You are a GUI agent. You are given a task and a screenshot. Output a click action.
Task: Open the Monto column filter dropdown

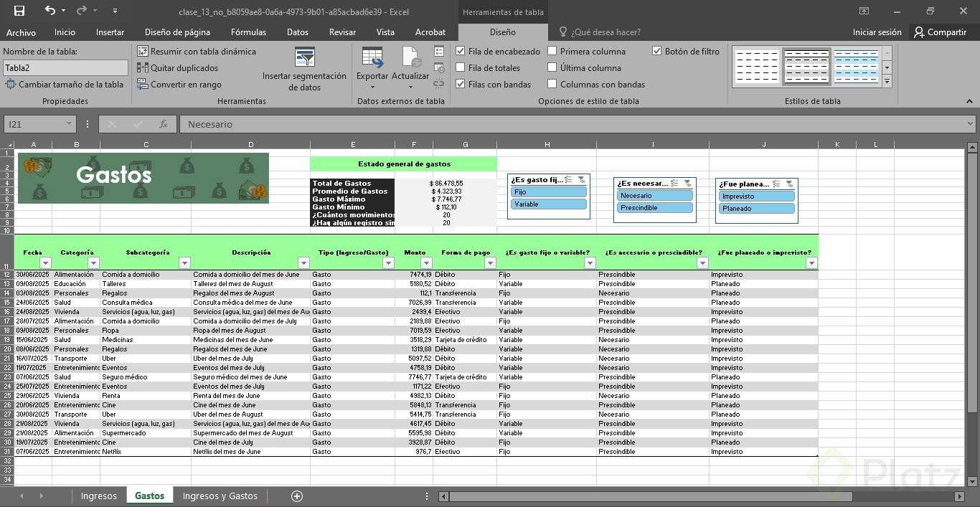click(x=425, y=263)
